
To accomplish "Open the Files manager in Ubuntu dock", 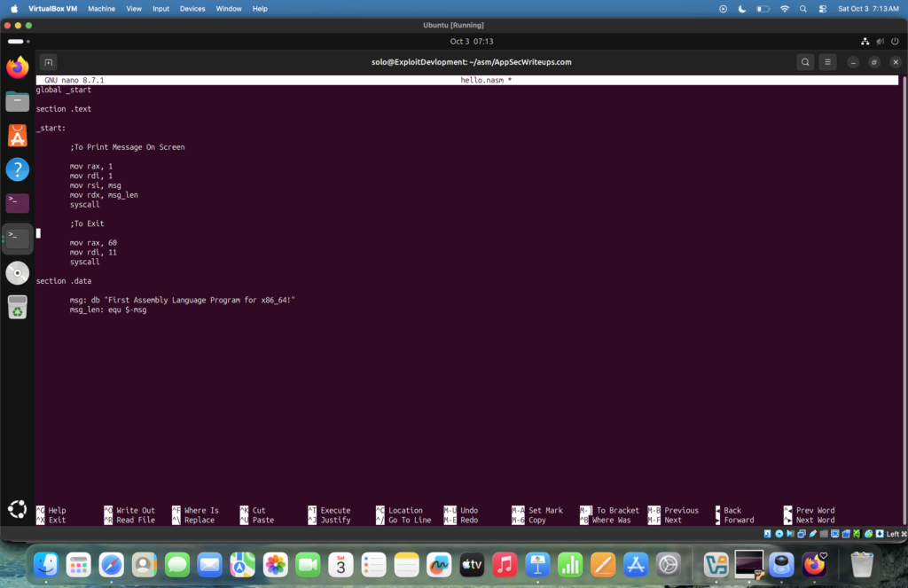I will coord(18,102).
